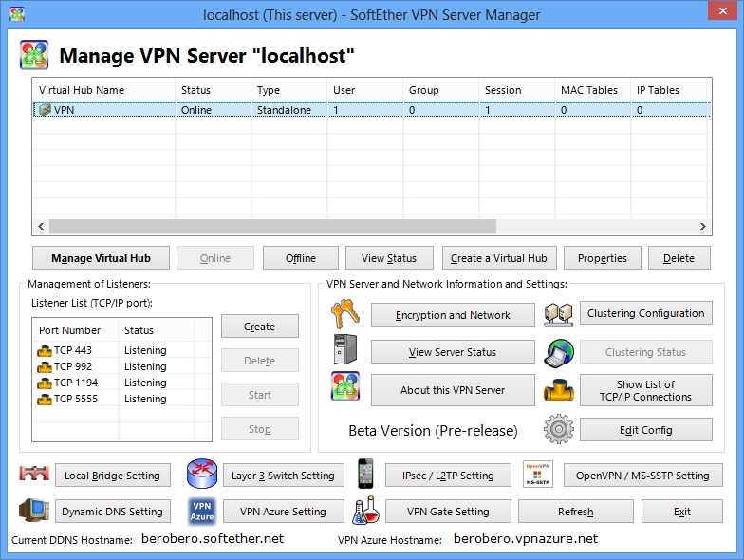Viewport: 744px width, 560px height.
Task: Sort by Virtual Hub Name column header
Action: click(x=104, y=90)
